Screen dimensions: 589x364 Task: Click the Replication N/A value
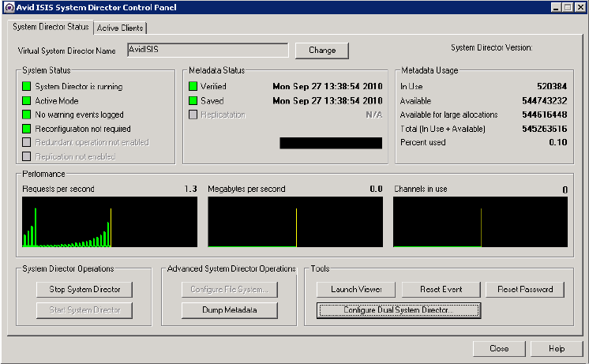coord(374,114)
